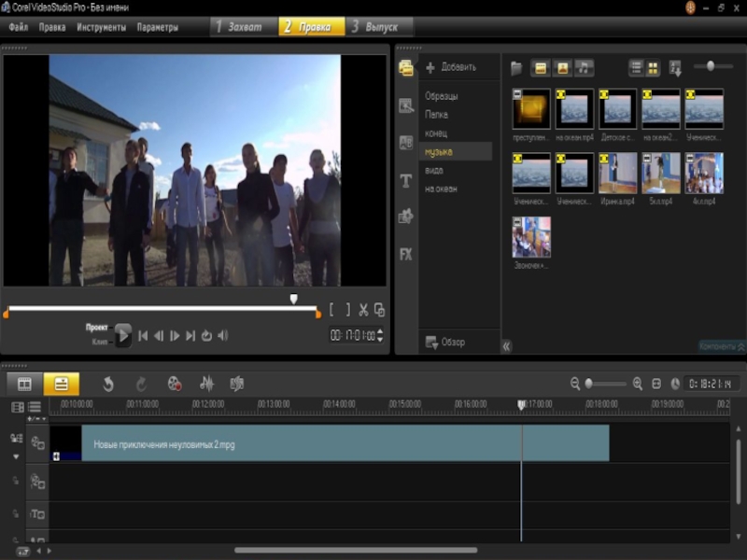The width and height of the screenshot is (747, 560).
Task: Click the Добавить add folder button
Action: click(x=451, y=67)
